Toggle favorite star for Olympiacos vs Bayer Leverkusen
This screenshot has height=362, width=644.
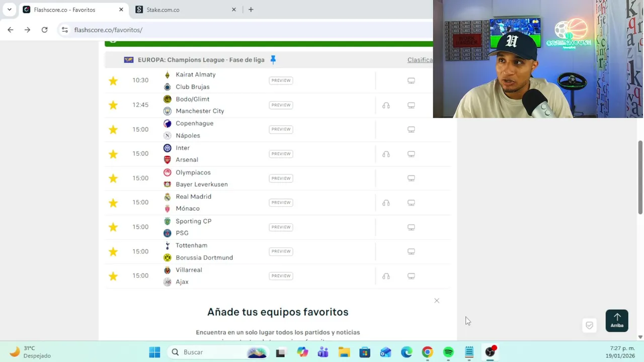point(113,178)
